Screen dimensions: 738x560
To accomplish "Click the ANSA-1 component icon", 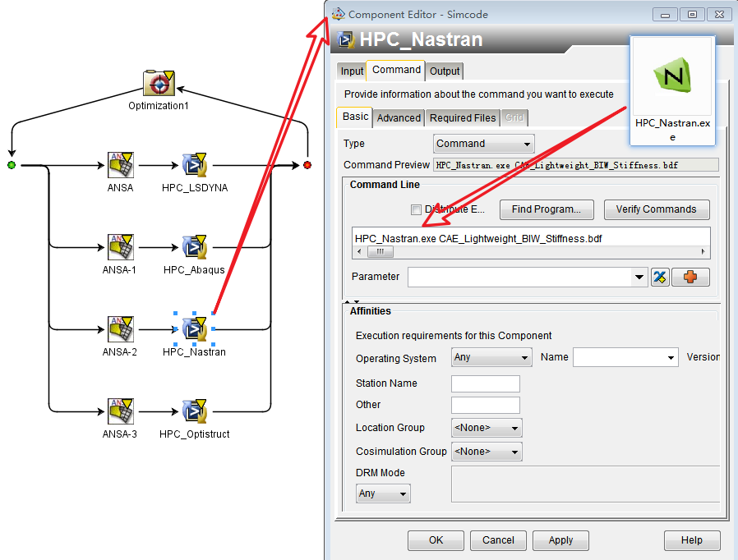I will [121, 247].
